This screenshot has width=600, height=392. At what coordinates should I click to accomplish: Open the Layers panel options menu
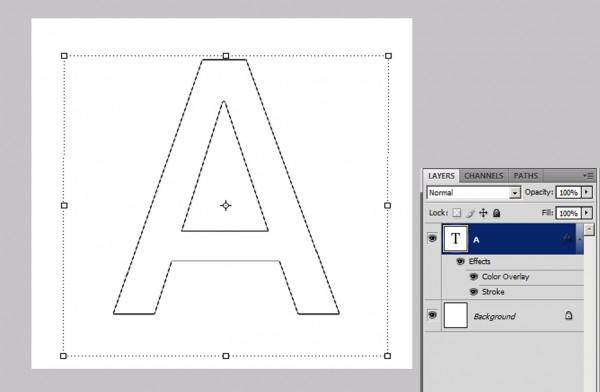pyautogui.click(x=589, y=176)
